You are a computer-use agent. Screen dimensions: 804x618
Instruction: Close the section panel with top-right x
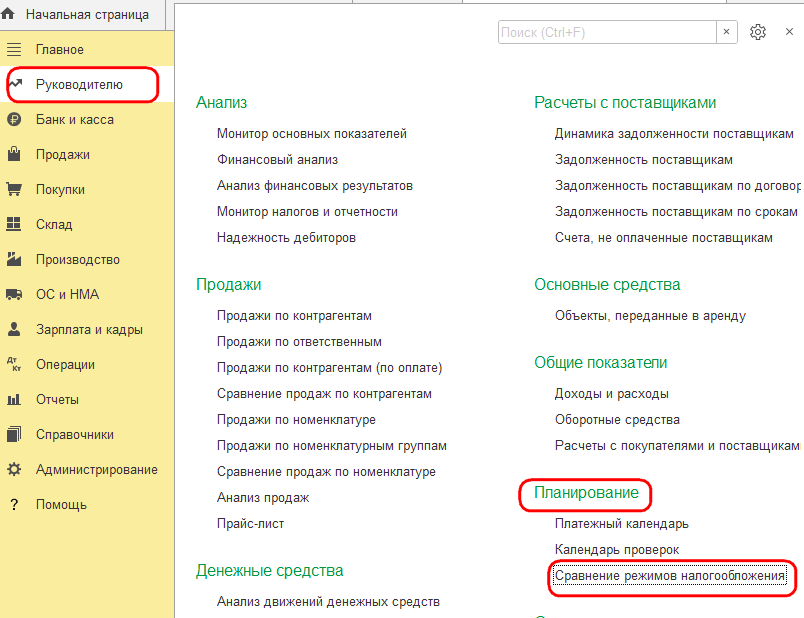pyautogui.click(x=790, y=32)
